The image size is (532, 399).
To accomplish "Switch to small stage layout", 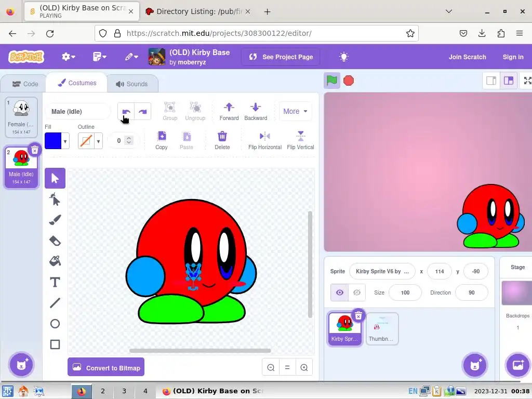I will pos(491,81).
